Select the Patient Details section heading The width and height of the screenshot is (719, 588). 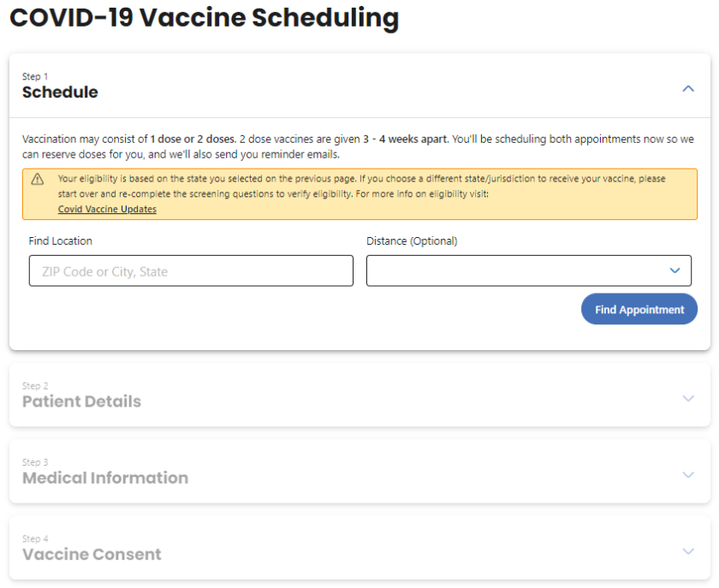tap(81, 401)
